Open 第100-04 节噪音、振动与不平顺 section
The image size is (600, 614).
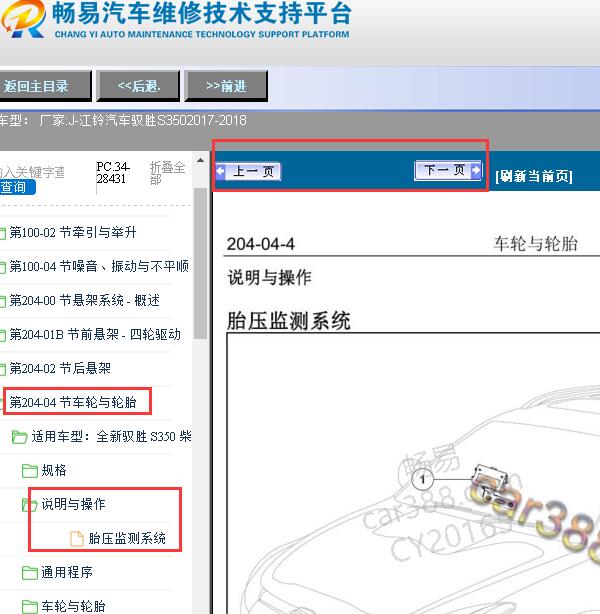point(99,266)
